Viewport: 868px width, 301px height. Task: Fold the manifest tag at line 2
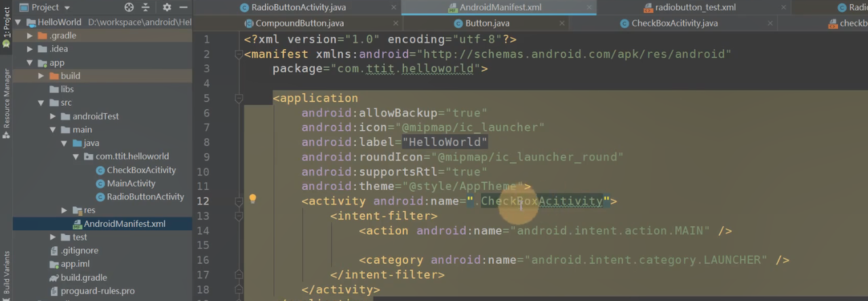click(239, 54)
